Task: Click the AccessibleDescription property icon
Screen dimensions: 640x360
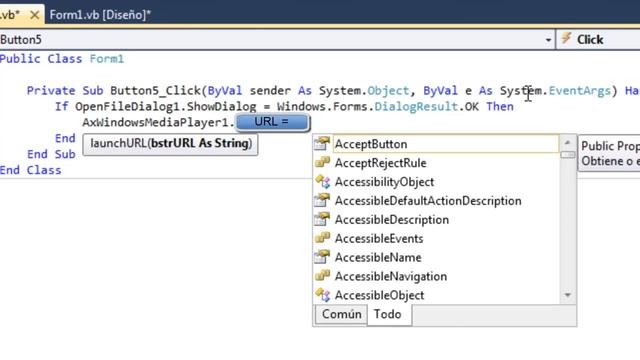Action: tap(322, 219)
